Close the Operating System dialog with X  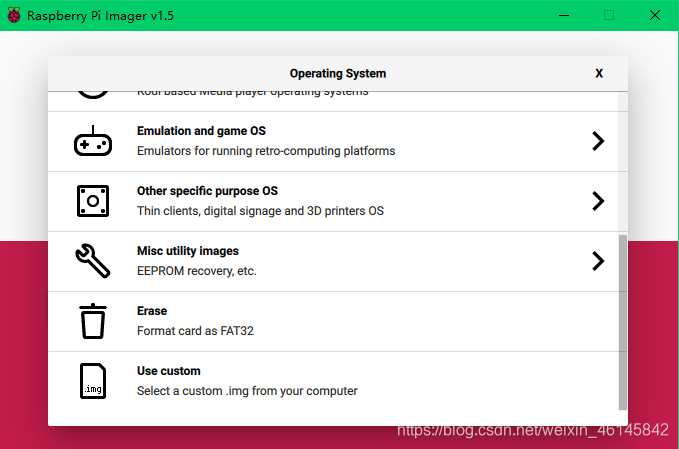coord(599,74)
